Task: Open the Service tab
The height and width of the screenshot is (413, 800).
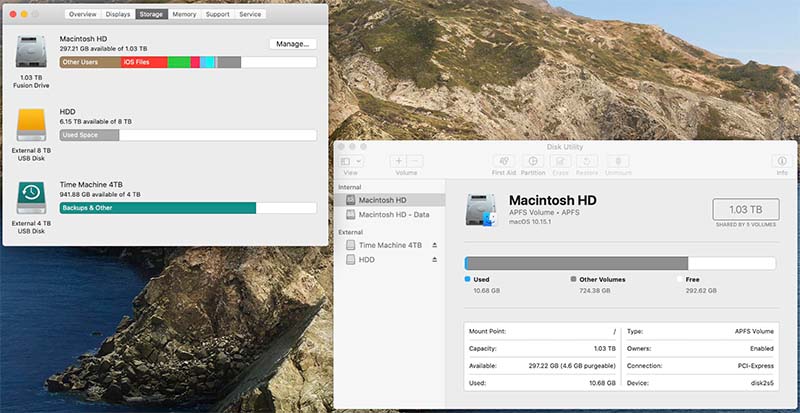Action: [x=250, y=14]
